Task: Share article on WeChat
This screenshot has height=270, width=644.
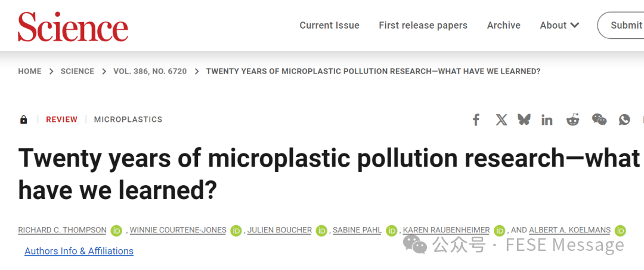Action: 599,119
